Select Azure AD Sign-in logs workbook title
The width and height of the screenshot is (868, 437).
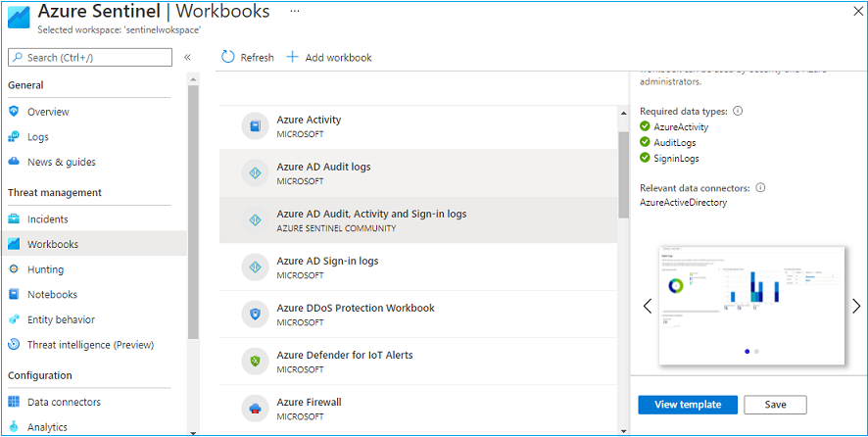[x=328, y=261]
